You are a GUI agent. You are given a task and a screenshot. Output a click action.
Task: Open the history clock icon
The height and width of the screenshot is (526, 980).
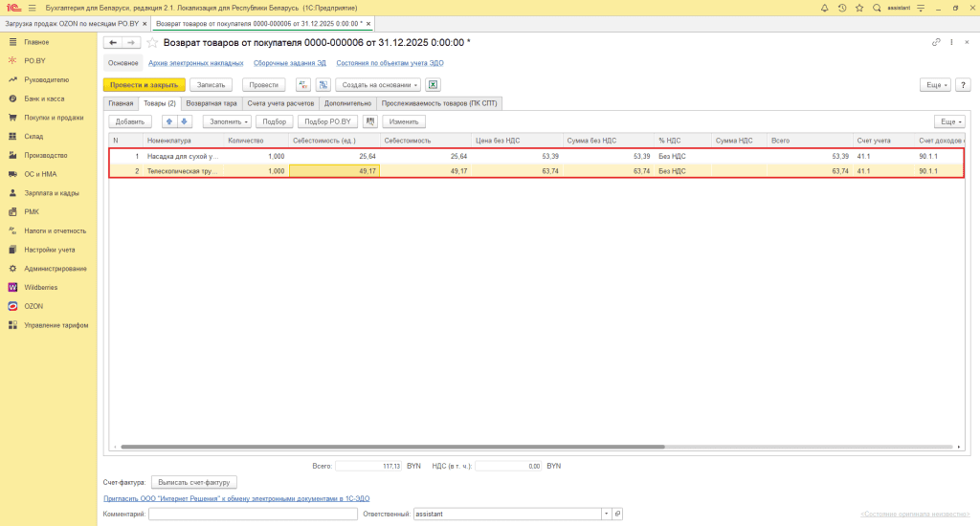tap(842, 8)
